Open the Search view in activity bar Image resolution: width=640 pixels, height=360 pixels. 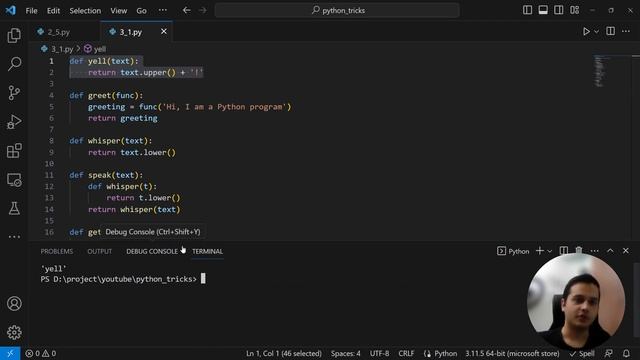click(x=14, y=64)
